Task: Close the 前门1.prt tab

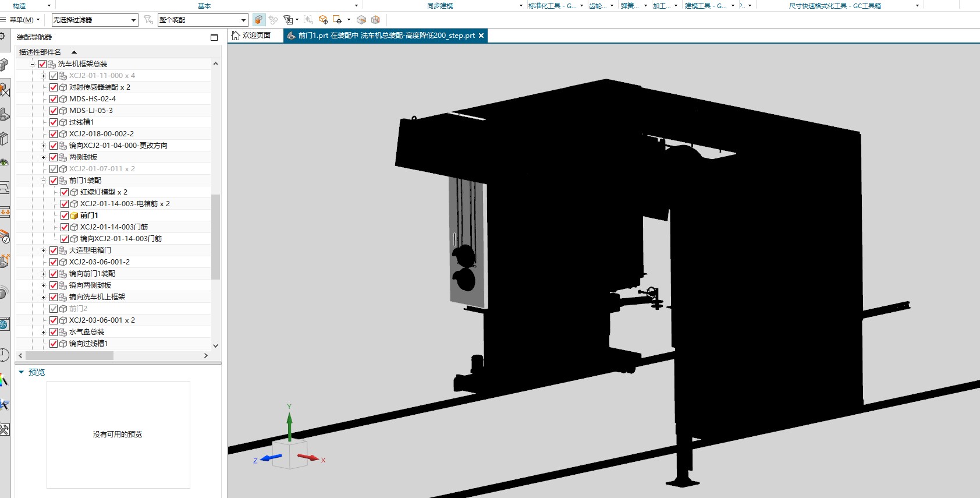Action: [481, 36]
